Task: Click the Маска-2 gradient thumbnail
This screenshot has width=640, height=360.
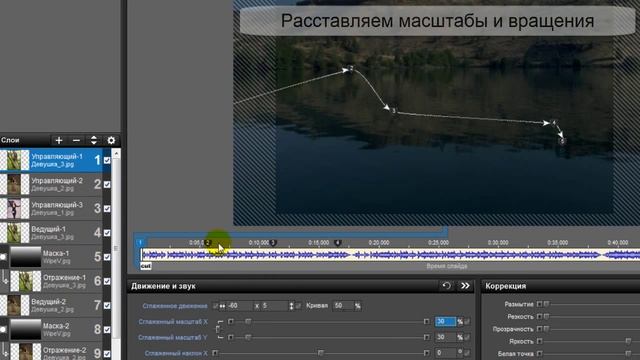Action: pyautogui.click(x=25, y=329)
